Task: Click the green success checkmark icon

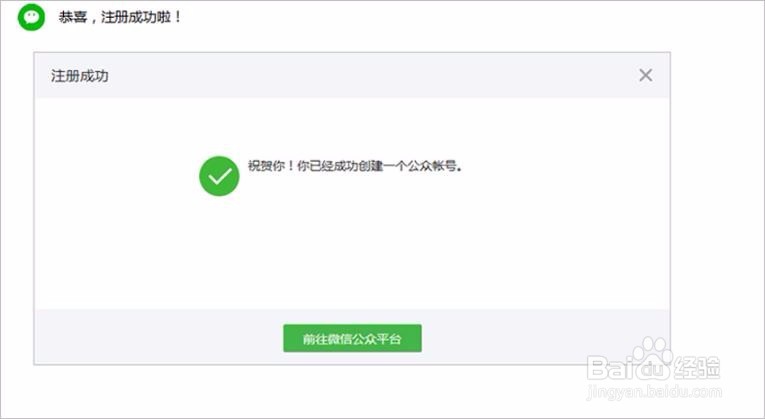Action: tap(219, 176)
